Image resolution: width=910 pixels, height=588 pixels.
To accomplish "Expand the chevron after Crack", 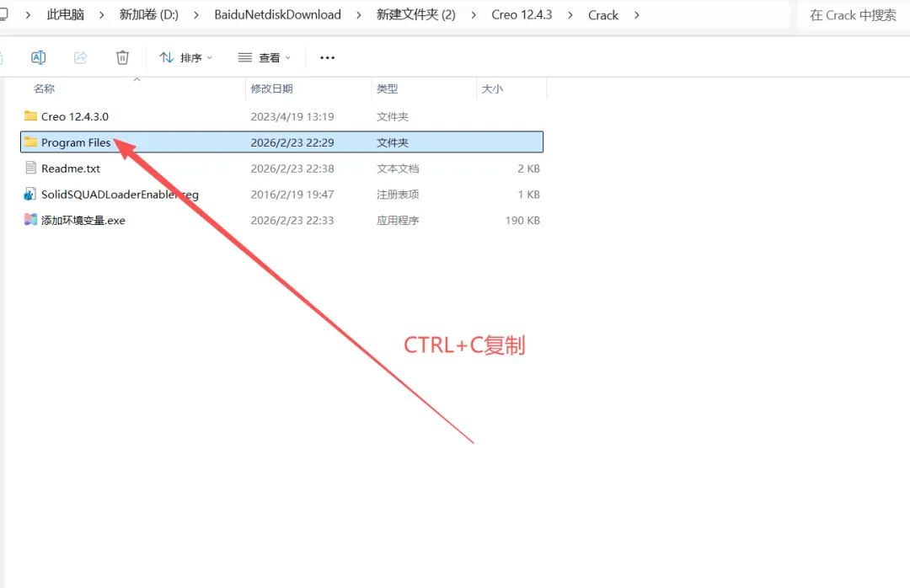I will 637,15.
